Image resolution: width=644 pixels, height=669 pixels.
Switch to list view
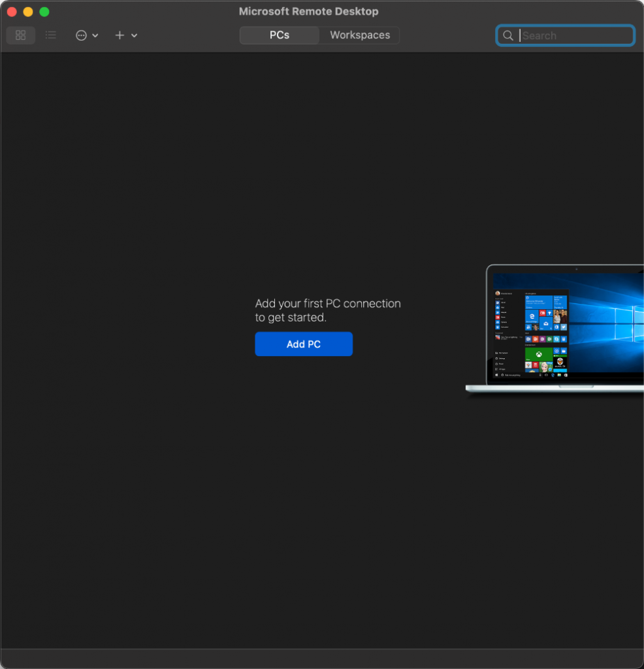pos(51,35)
